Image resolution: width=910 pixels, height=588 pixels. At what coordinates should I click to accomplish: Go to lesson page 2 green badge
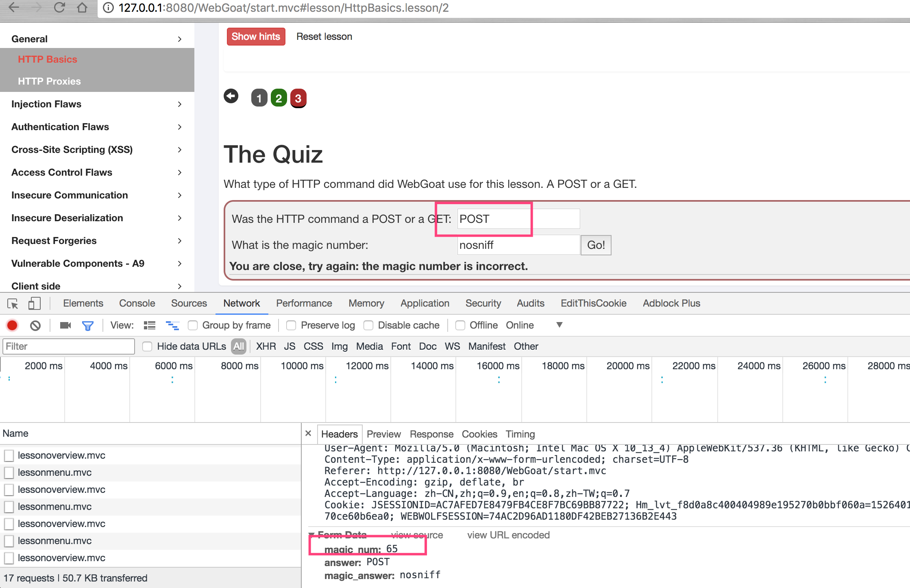tap(279, 98)
